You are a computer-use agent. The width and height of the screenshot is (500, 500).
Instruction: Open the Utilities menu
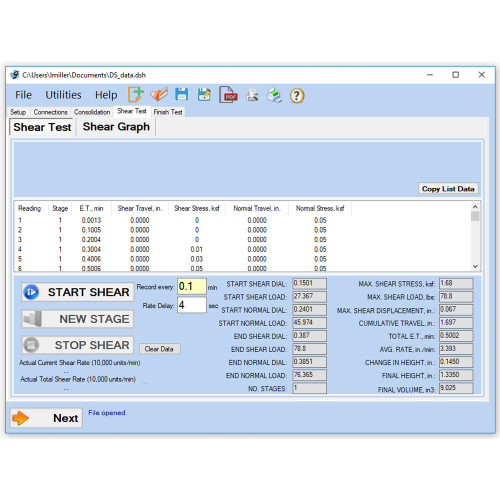63,95
